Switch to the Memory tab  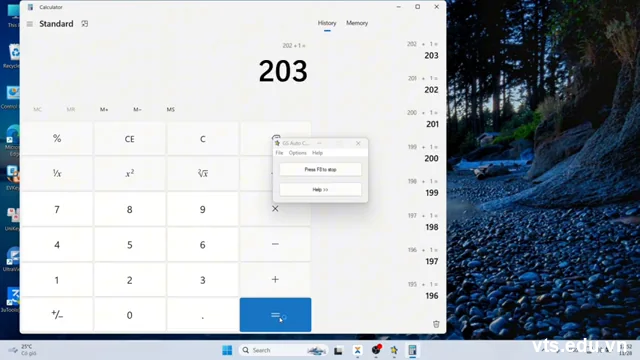click(357, 23)
